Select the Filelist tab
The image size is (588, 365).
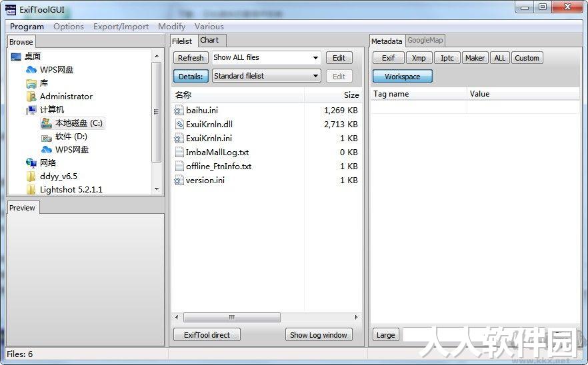click(182, 41)
